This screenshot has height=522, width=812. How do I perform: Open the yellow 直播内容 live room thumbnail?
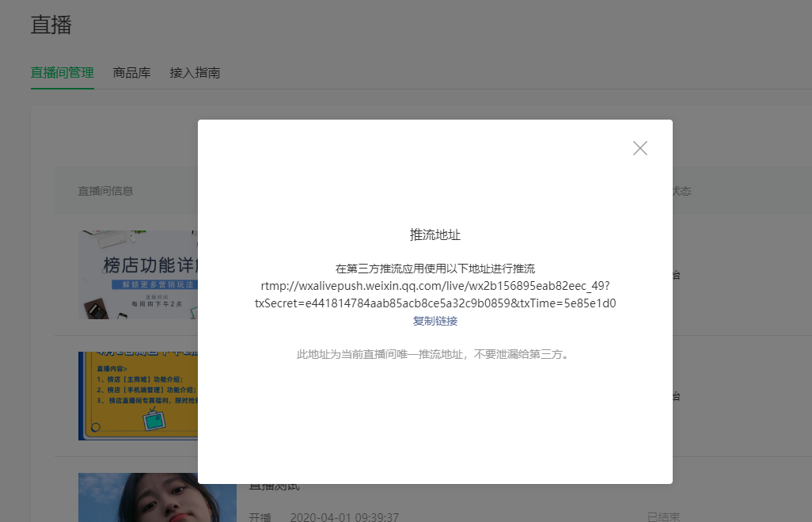tap(138, 396)
